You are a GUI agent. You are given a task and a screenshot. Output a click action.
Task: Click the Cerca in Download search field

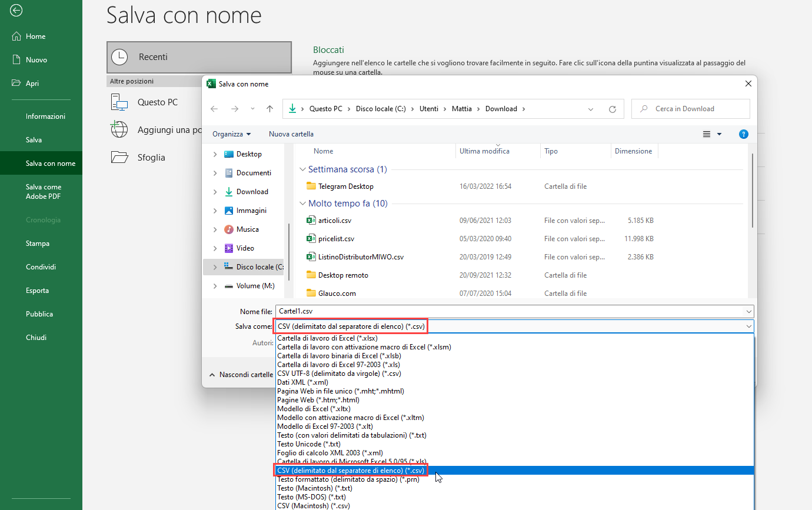click(691, 109)
